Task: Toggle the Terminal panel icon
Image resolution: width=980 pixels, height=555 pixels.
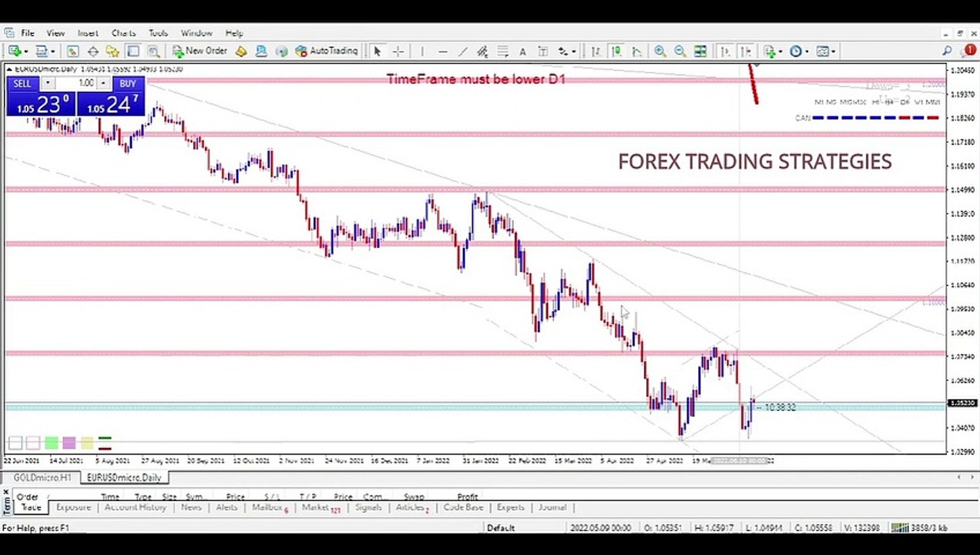Action: click(133, 51)
